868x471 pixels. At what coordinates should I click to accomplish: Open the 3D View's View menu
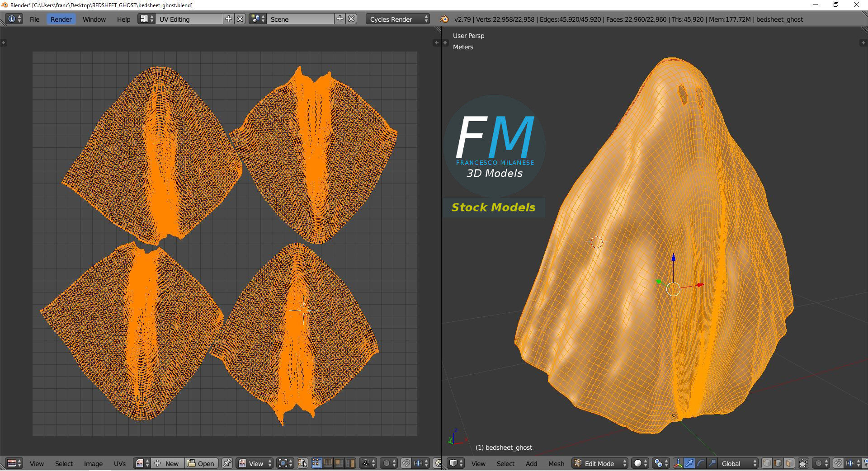click(478, 463)
